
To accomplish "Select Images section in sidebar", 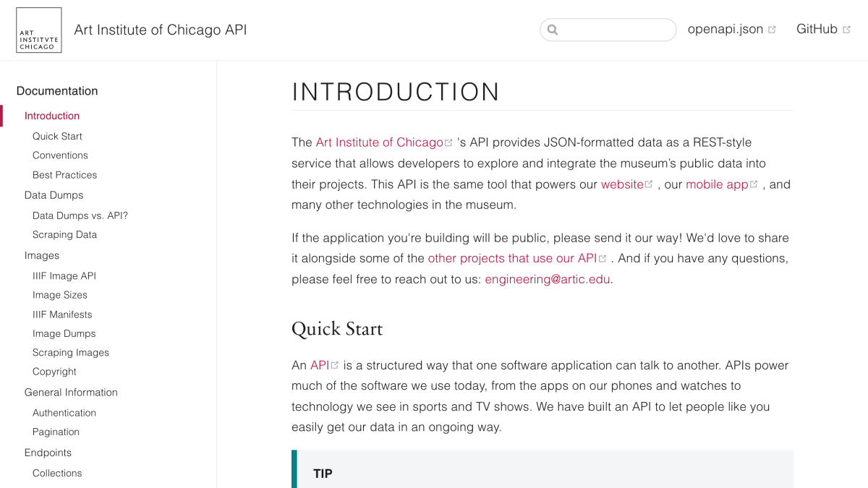I will click(42, 255).
